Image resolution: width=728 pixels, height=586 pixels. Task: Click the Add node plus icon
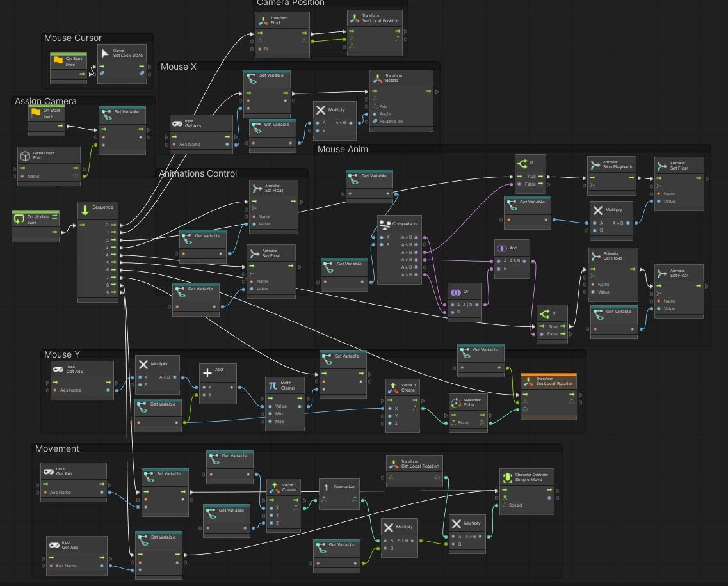[x=207, y=372]
